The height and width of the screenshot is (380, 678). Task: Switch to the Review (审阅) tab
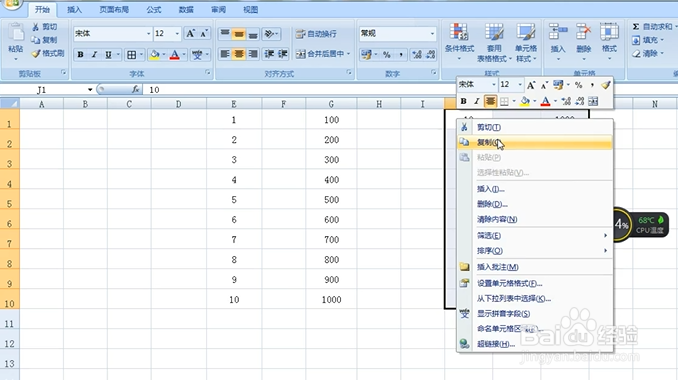tap(218, 10)
